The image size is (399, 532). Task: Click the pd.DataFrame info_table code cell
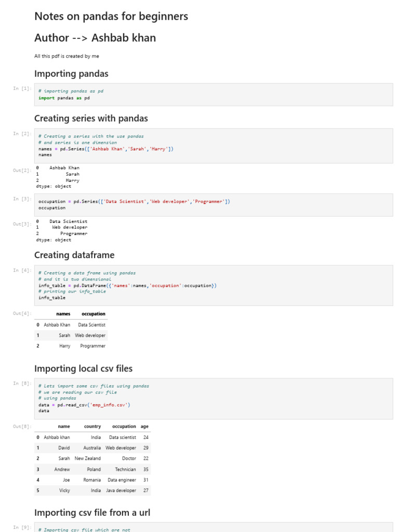[x=213, y=285]
